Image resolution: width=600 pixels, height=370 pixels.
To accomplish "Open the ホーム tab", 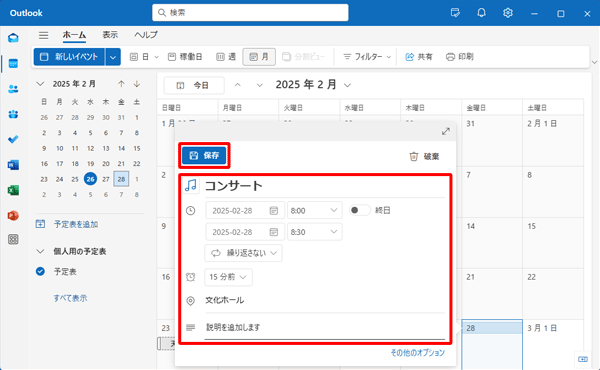I will 74,35.
